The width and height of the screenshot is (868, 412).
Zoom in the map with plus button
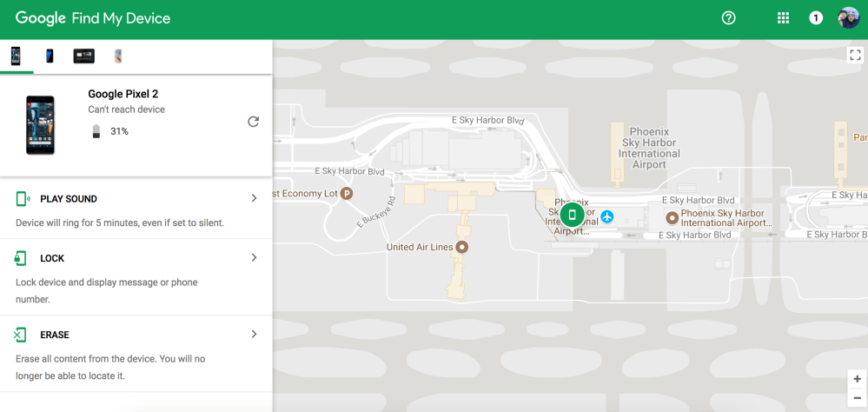(x=858, y=379)
